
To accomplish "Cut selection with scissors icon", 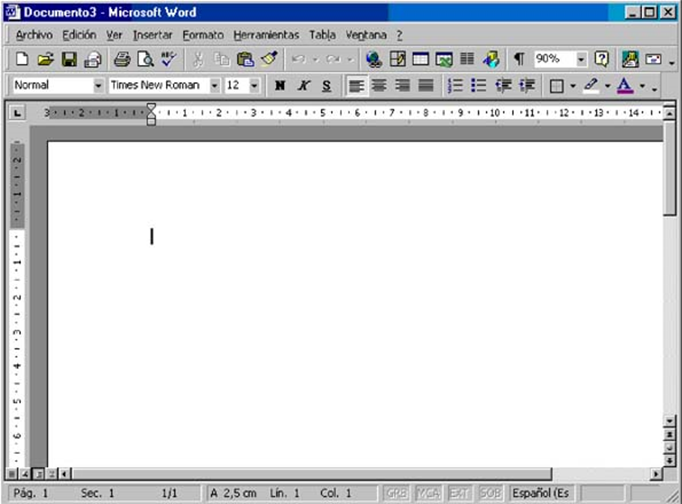I will (x=198, y=59).
